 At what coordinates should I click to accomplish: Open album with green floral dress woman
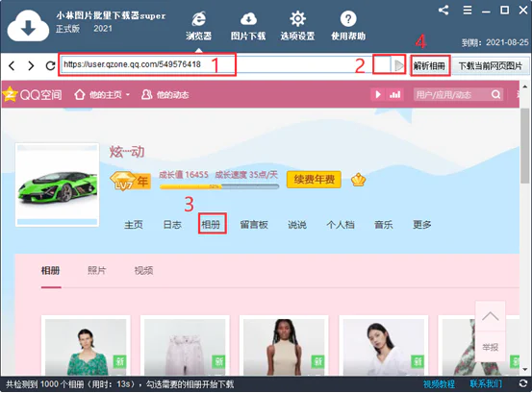tap(86, 346)
